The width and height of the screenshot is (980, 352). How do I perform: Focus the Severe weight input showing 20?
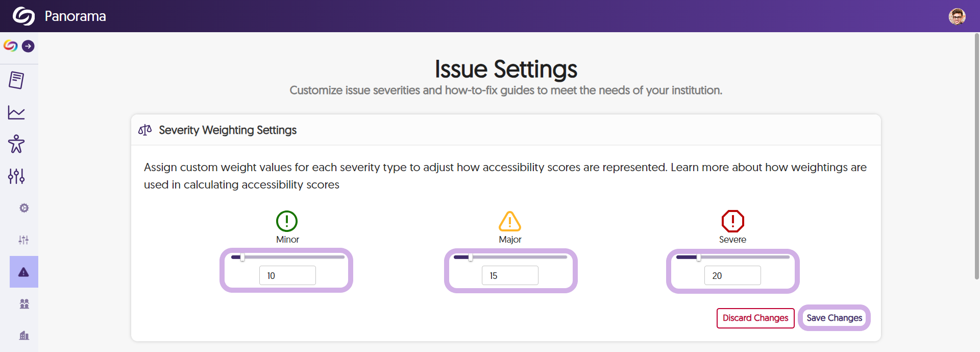[x=732, y=275]
